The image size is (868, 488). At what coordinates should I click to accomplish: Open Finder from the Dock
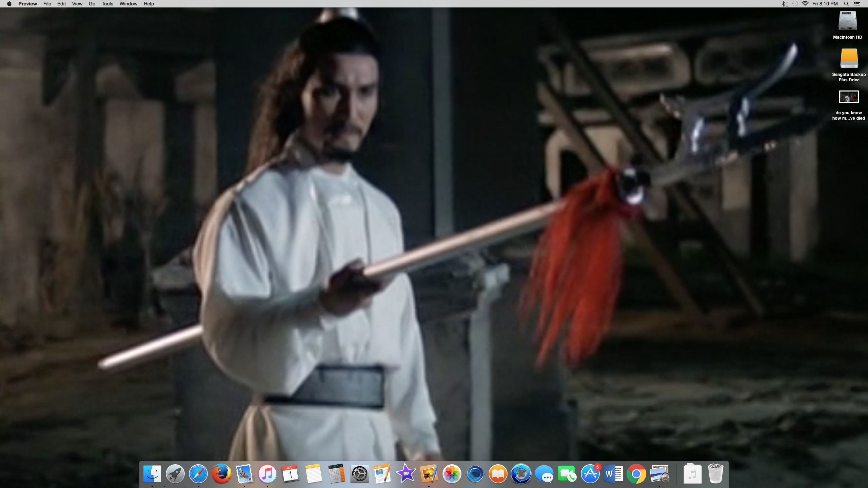[x=152, y=473]
